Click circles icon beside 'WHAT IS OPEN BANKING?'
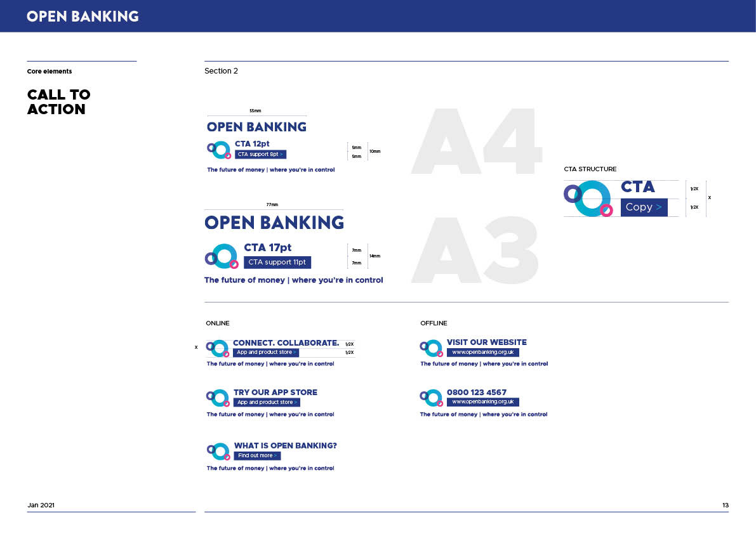The image size is (756, 534). 218,452
